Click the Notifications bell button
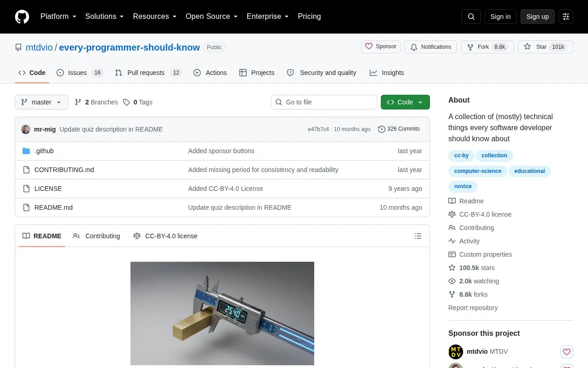The width and height of the screenshot is (588, 368). (431, 47)
